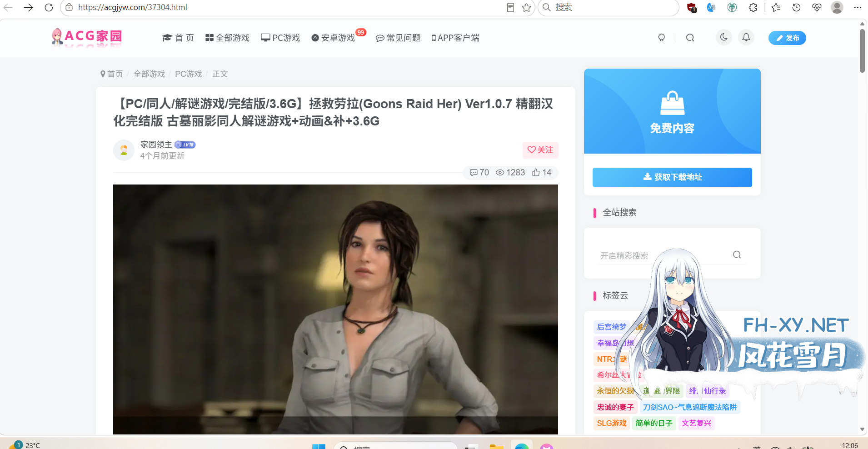Viewport: 868px width, 449px height.
Task: Click the scrollbar up arrow
Action: (862, 24)
